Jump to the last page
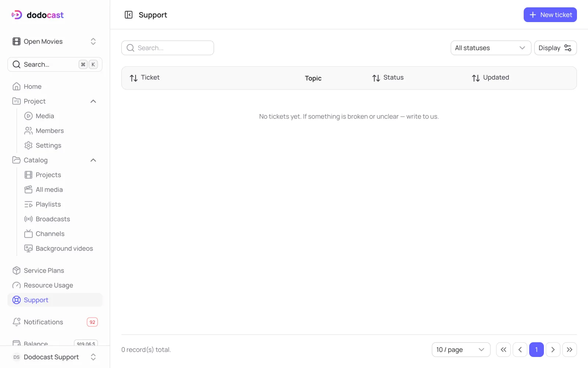Image resolution: width=588 pixels, height=368 pixels. coord(570,350)
